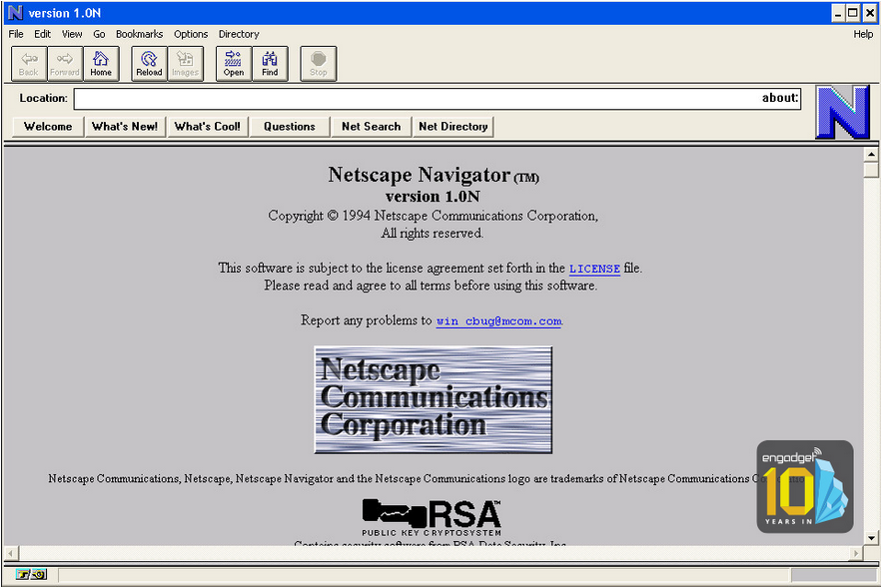Close the Netscape window
This screenshot has width=882, height=588.
click(869, 13)
